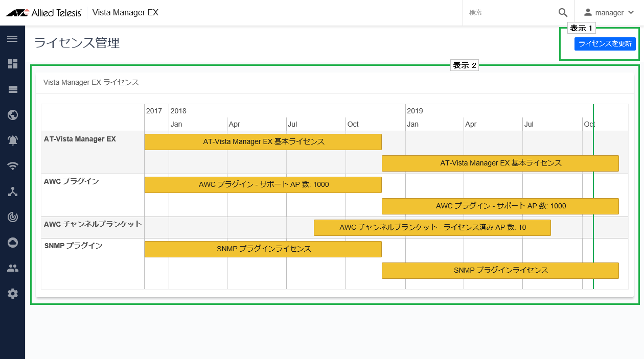Open the user management people icon
Viewport: 644px width, 359px height.
pyautogui.click(x=12, y=268)
